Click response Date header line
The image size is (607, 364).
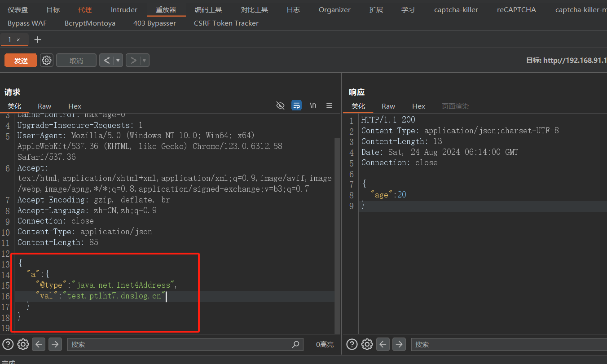click(440, 152)
